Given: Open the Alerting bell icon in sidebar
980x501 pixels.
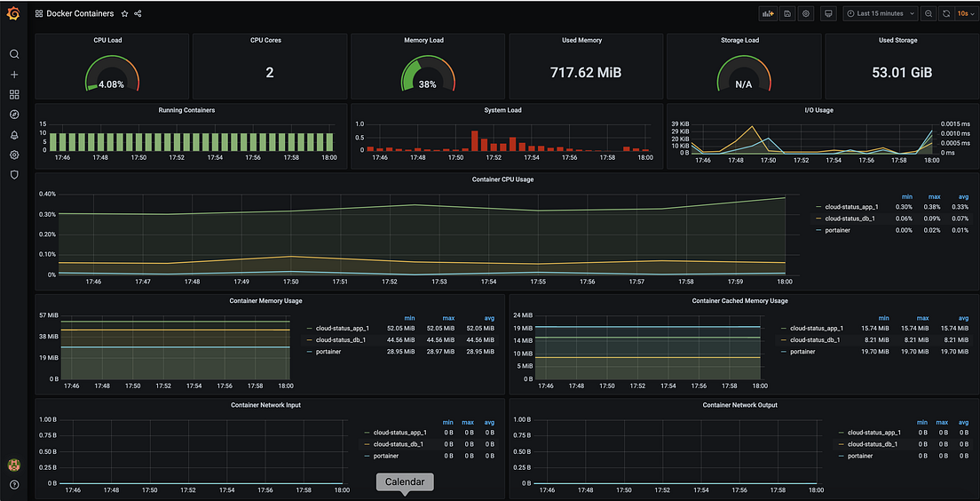Looking at the screenshot, I should [x=14, y=134].
